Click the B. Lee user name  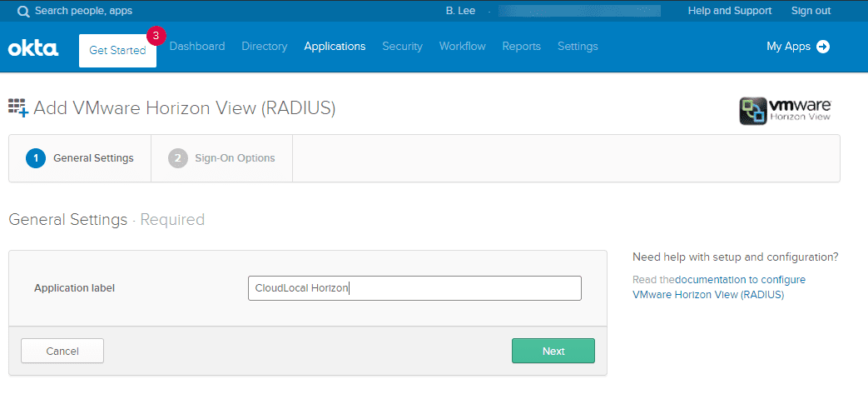(x=460, y=11)
